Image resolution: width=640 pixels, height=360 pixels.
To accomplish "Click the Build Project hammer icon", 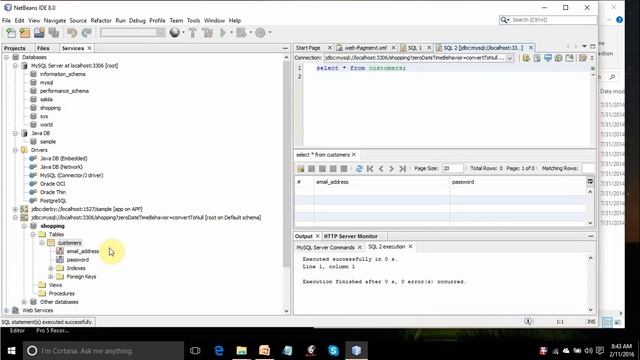I will coord(193,33).
